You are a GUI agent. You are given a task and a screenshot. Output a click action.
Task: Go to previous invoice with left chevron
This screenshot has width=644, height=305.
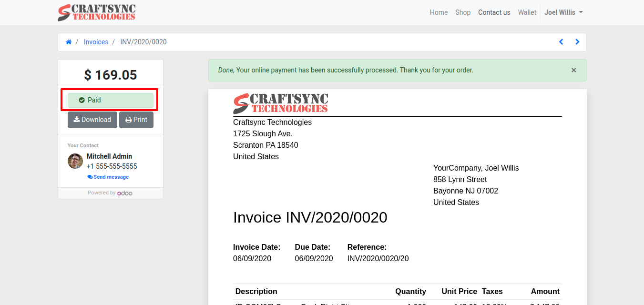click(561, 42)
